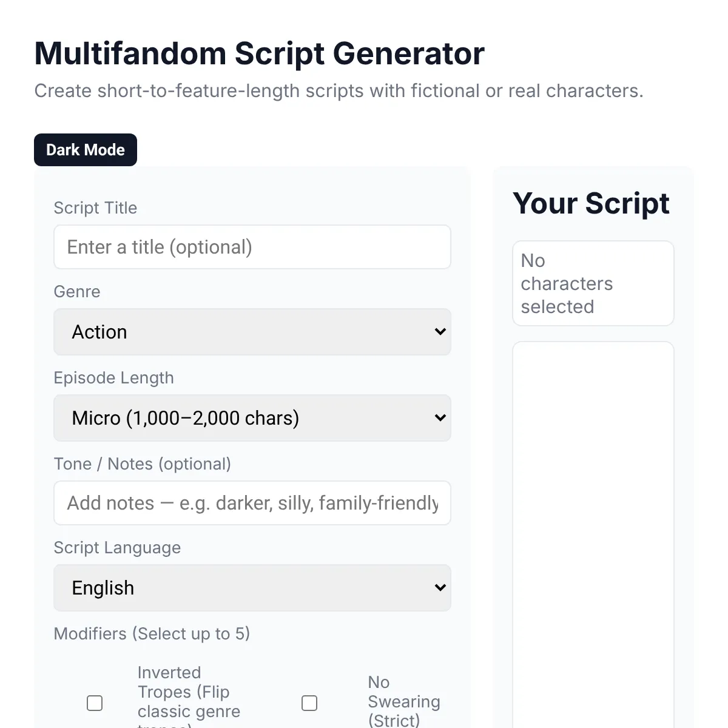Click the 'Modifiers (Select up to 5)' label

(x=152, y=634)
